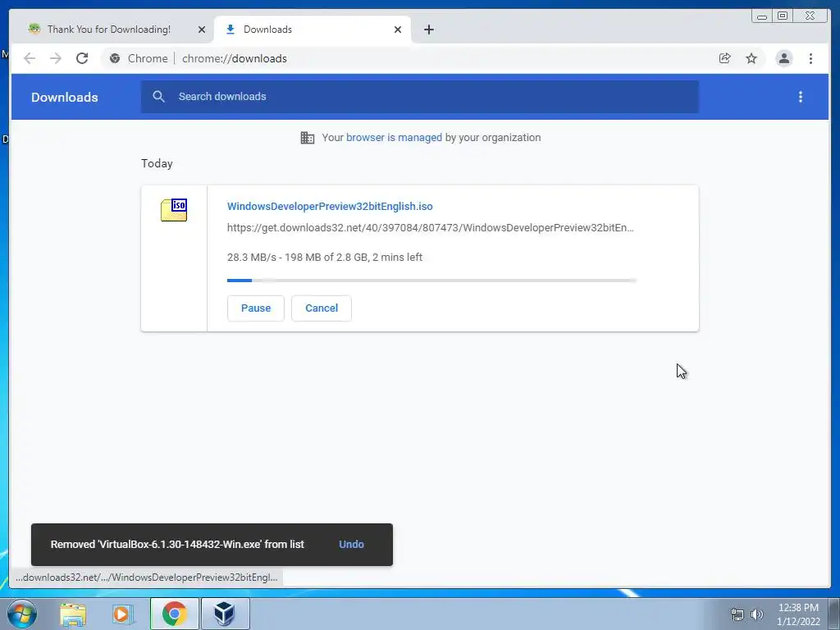Image resolution: width=840 pixels, height=630 pixels.
Task: Click the Today date heading
Action: point(157,163)
